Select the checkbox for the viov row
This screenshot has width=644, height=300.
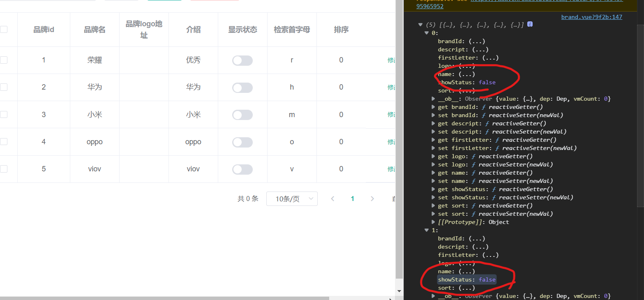coord(4,169)
